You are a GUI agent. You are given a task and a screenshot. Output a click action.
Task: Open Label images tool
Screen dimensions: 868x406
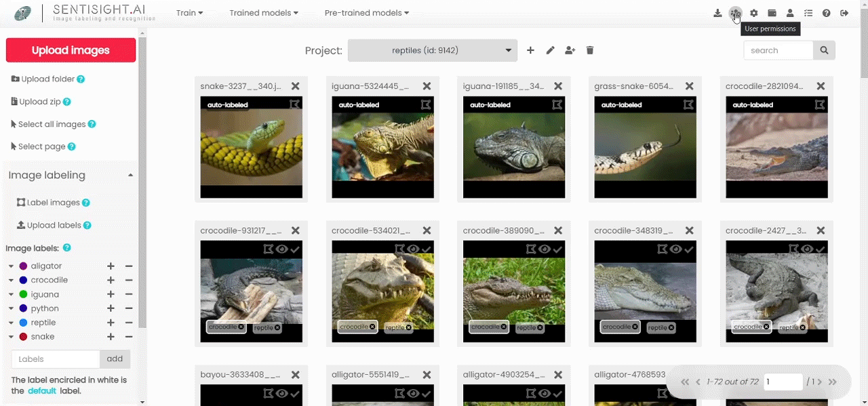click(x=48, y=203)
